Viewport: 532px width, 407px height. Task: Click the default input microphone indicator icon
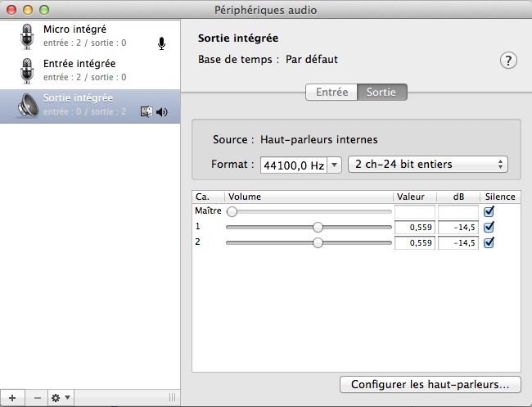[161, 43]
